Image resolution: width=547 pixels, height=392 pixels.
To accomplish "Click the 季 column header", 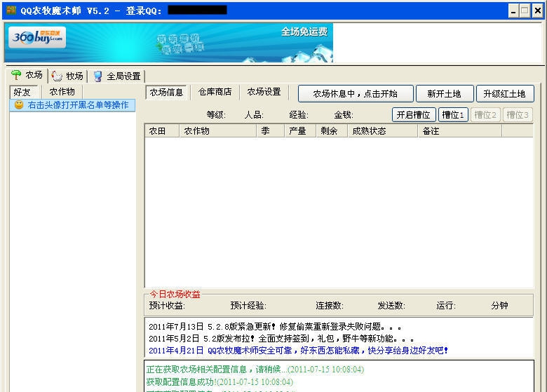I will point(271,130).
